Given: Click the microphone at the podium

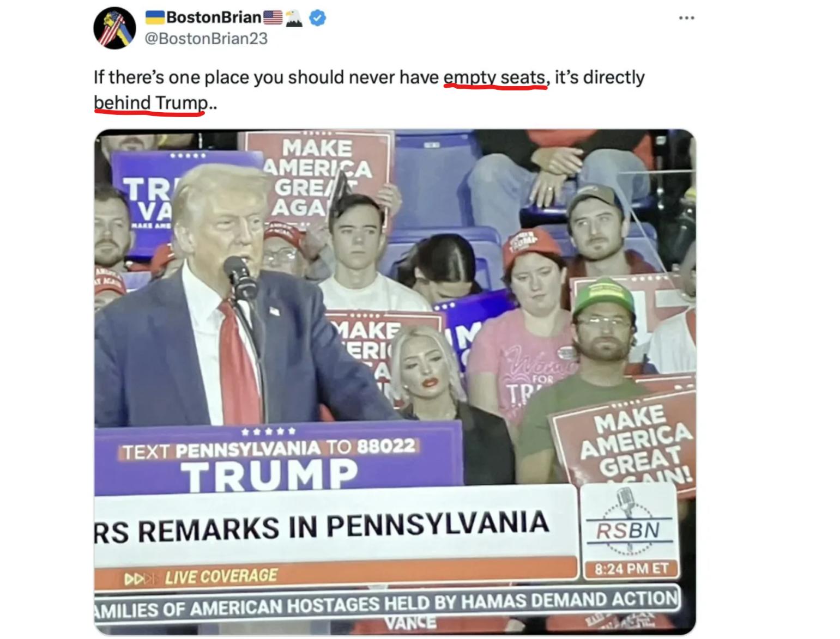Looking at the screenshot, I should click(x=239, y=277).
